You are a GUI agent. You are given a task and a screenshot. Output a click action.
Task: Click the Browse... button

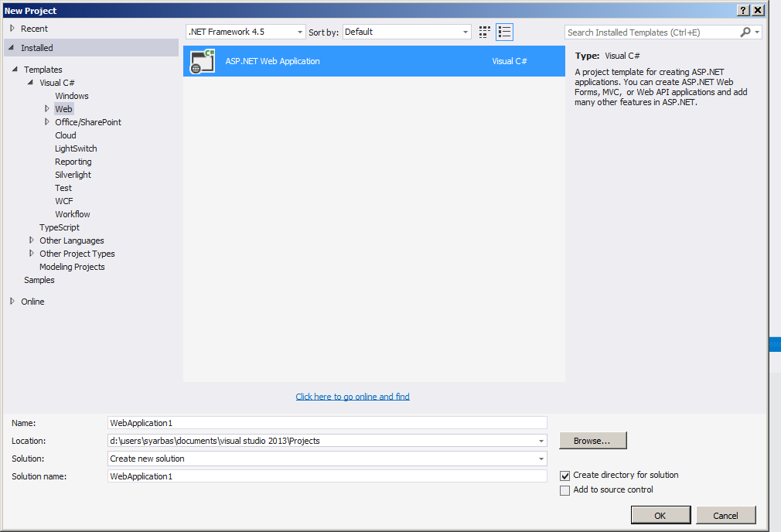(593, 441)
